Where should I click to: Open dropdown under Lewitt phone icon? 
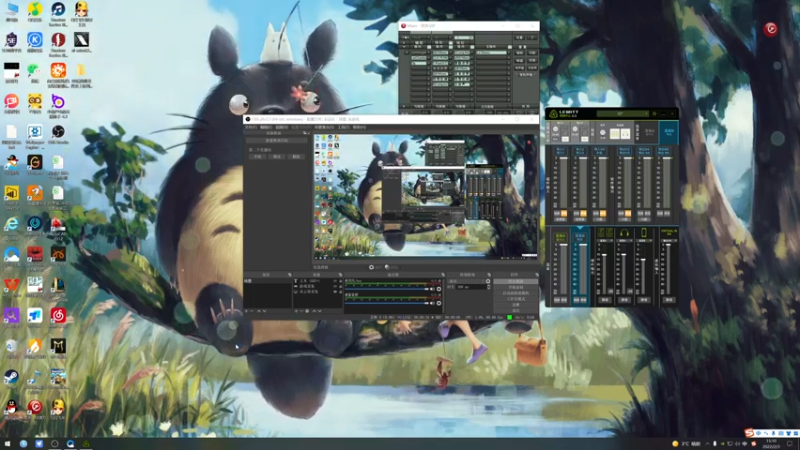644,240
